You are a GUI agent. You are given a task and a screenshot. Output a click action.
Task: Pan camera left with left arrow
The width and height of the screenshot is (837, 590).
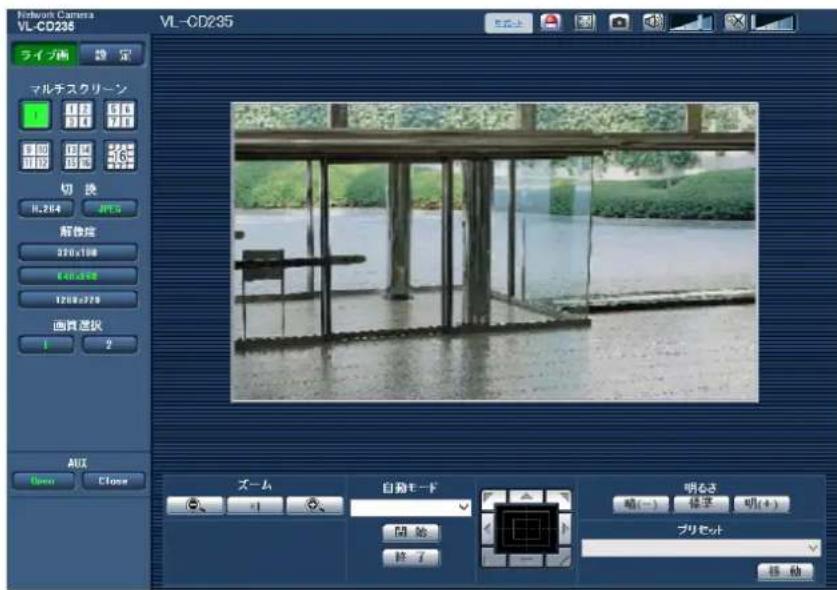[x=487, y=528]
